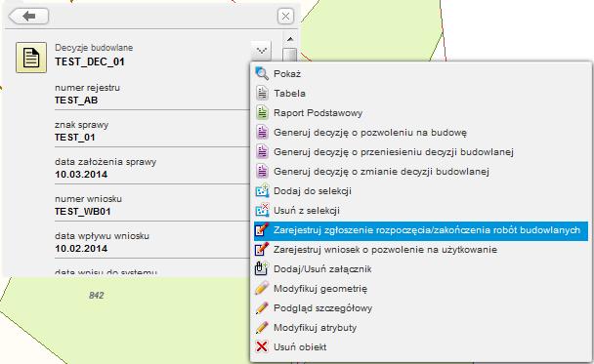
Task: Click the add-to-selection icon by Dodaj do selekcji
Action: 262,190
